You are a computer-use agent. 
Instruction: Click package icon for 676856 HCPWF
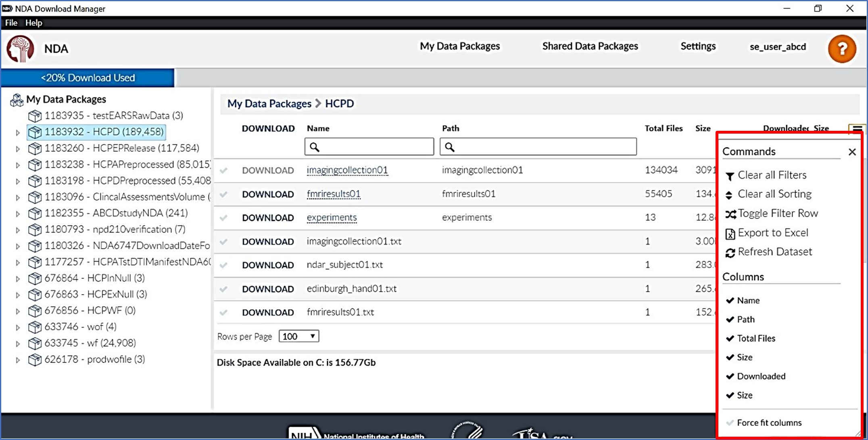pyautogui.click(x=35, y=311)
